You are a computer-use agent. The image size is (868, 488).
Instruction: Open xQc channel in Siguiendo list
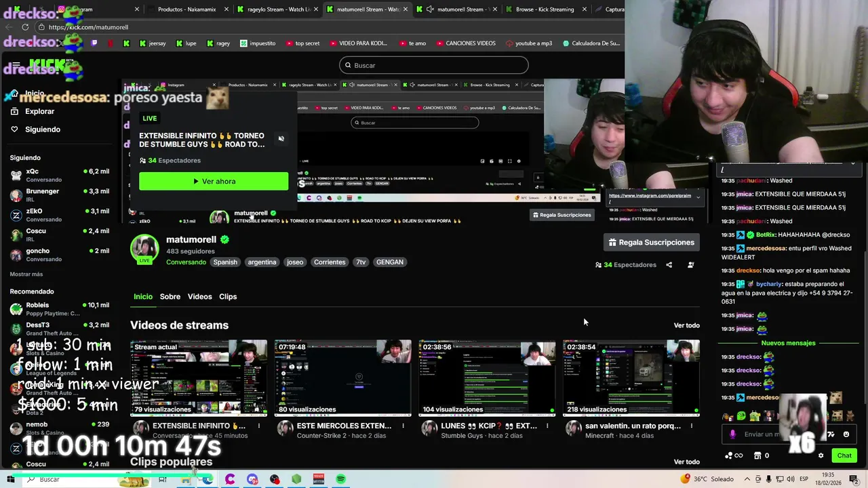60,175
